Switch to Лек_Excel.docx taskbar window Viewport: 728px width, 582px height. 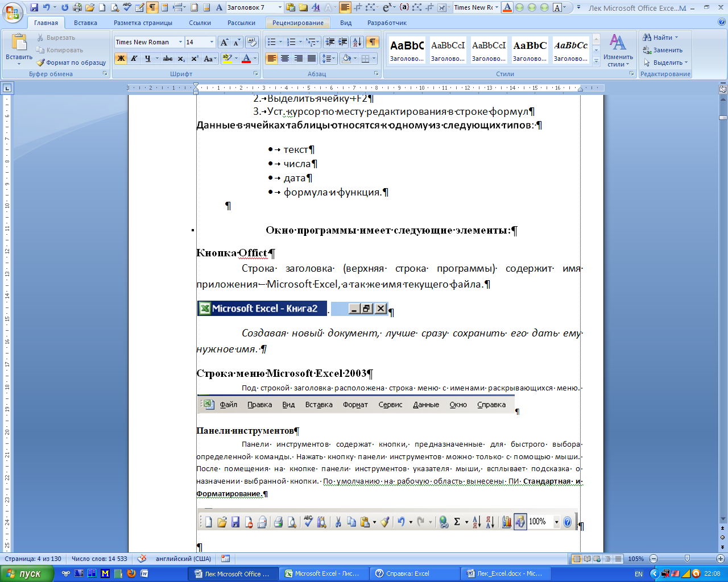pyautogui.click(x=506, y=573)
